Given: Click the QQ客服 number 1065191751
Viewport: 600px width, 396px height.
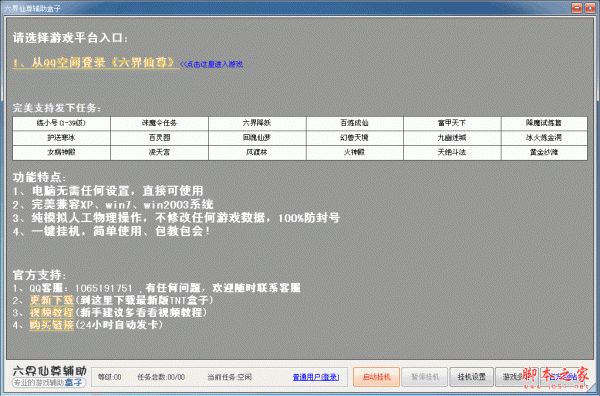Looking at the screenshot, I should pos(103,288).
